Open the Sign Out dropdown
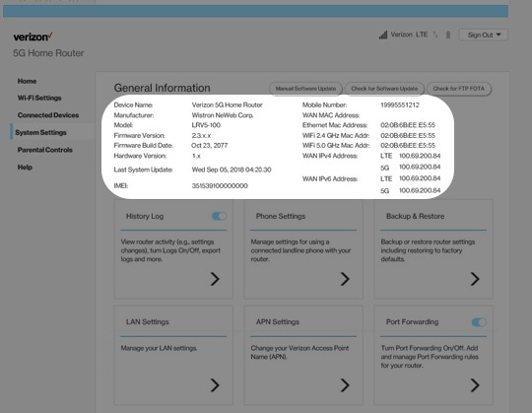Viewport: 532px width, 413px height. pos(483,34)
